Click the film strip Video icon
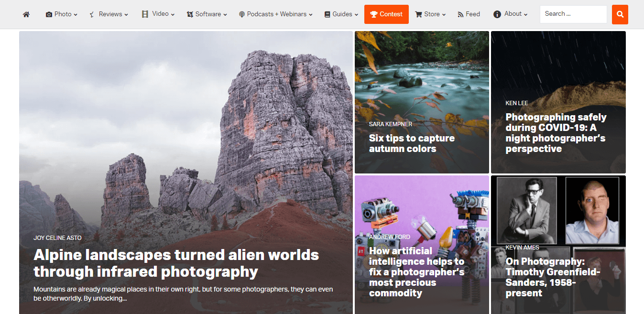The image size is (644, 314). pos(145,14)
